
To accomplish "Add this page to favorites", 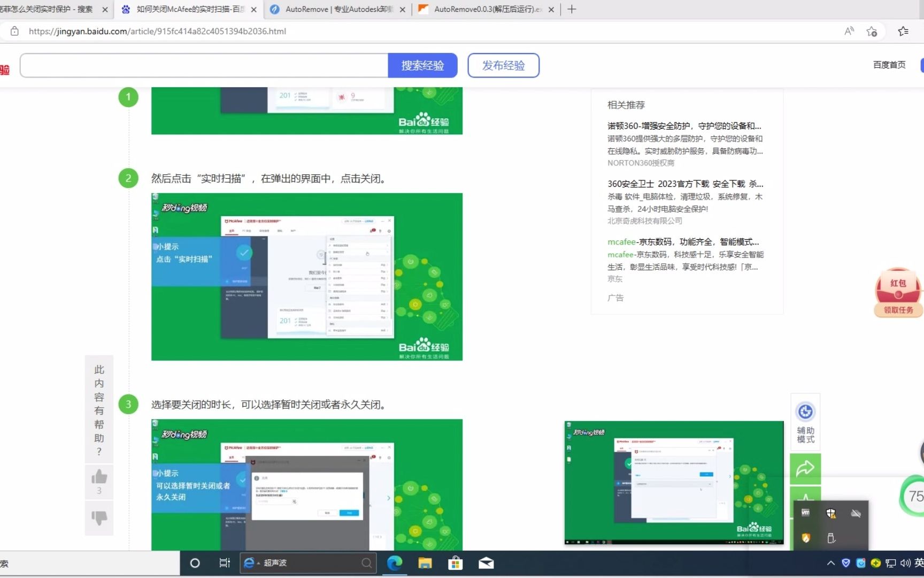I will [x=872, y=31].
